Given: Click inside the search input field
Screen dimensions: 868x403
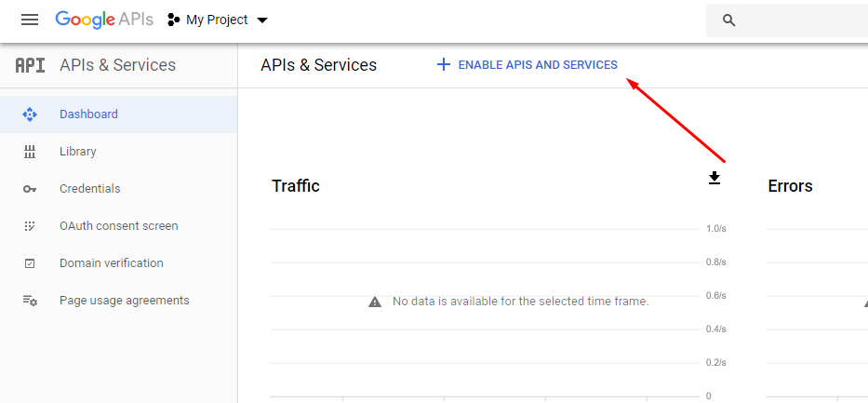Looking at the screenshot, I should click(x=800, y=20).
